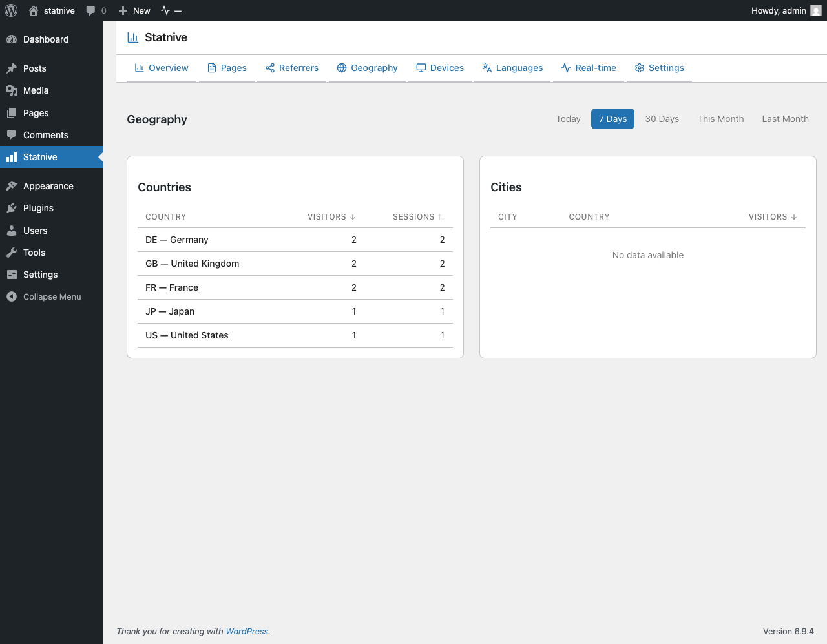Toggle sorting on the Sessions column
The width and height of the screenshot is (827, 644).
[418, 217]
